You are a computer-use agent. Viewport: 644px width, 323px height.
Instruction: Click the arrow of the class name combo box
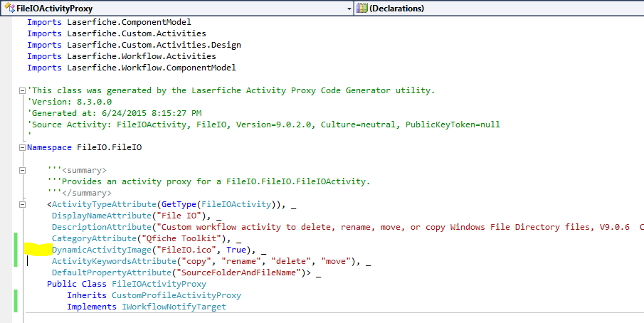point(349,9)
